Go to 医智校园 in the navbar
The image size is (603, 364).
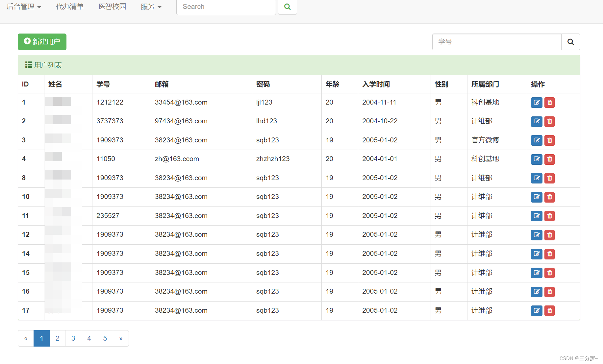[x=112, y=7]
